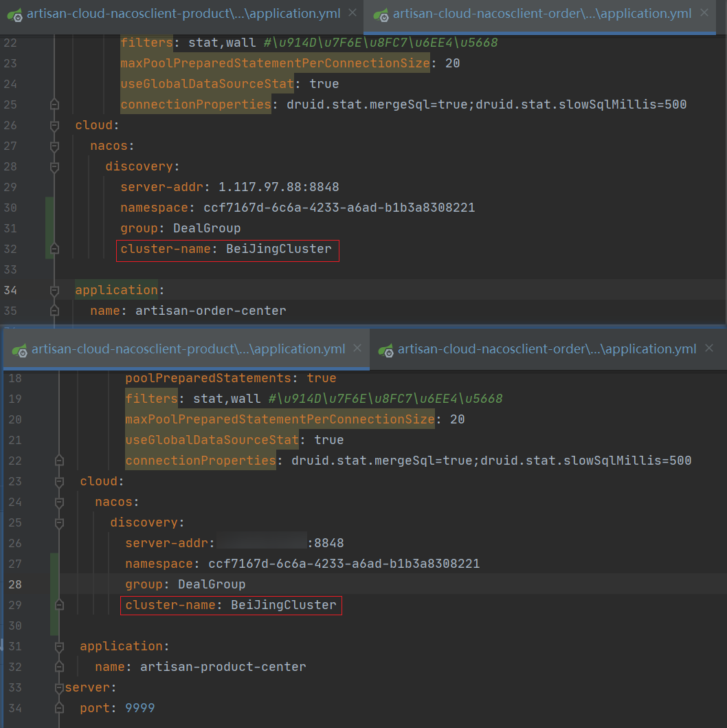Collapse application block at line 31

[59, 646]
